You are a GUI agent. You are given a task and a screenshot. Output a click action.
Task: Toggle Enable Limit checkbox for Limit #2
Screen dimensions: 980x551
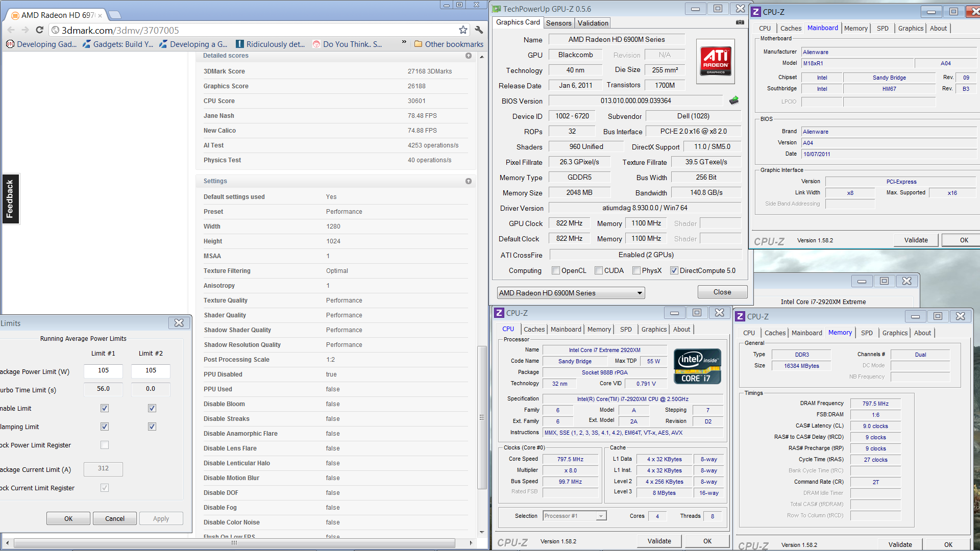[x=152, y=408]
